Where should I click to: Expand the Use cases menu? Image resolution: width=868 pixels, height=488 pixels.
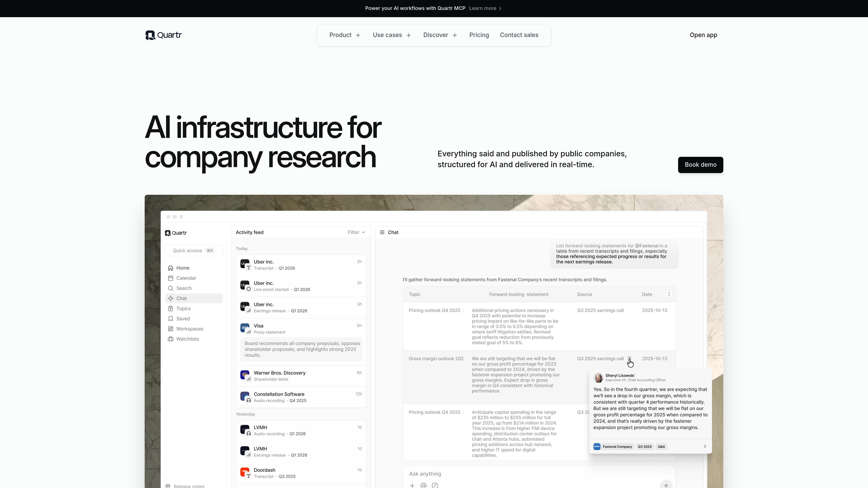[x=392, y=35]
